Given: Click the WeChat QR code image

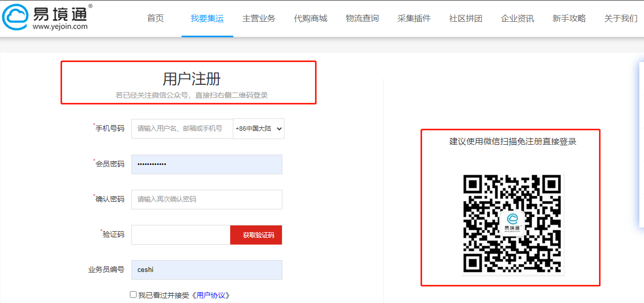Looking at the screenshot, I should click(513, 224).
